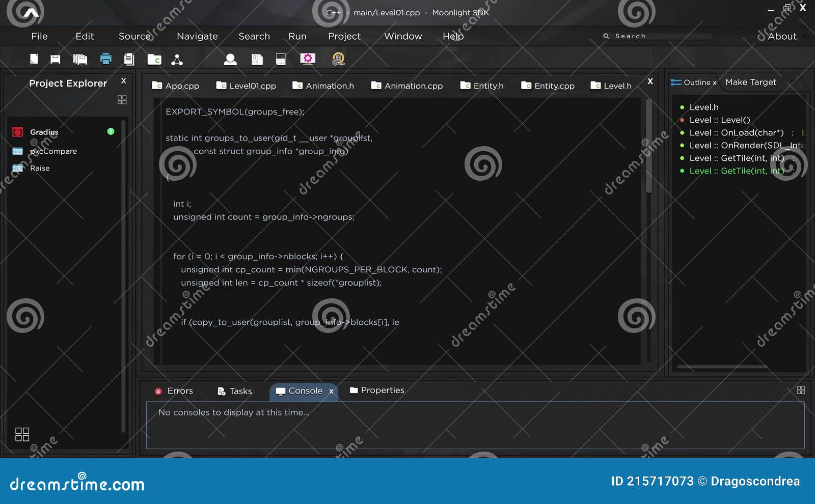Switch to the Entity.cpp tab
The width and height of the screenshot is (815, 504).
point(554,86)
